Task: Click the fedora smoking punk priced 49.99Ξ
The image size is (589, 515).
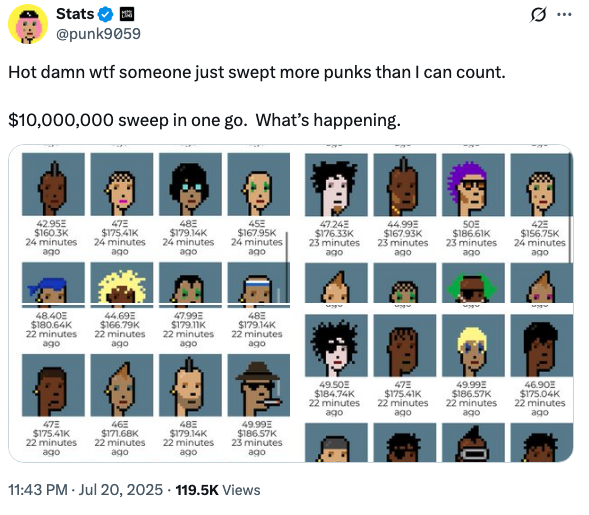Action: [x=259, y=385]
